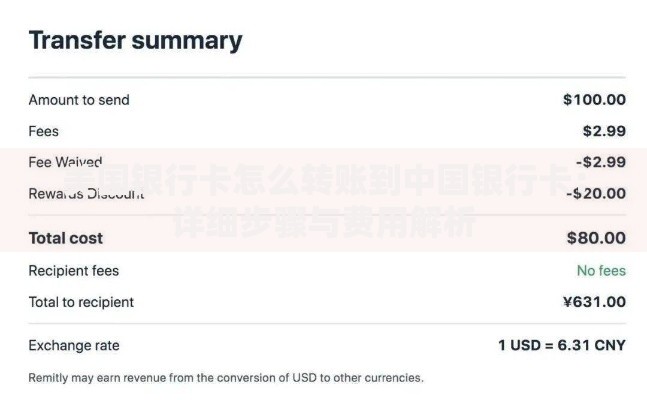Click the Fees row label
647x400 pixels.
[43, 131]
